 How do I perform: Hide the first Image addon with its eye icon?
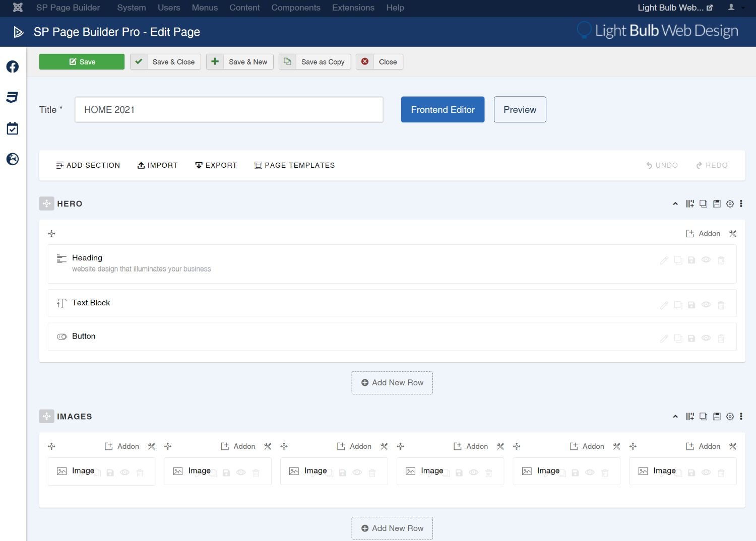[125, 472]
